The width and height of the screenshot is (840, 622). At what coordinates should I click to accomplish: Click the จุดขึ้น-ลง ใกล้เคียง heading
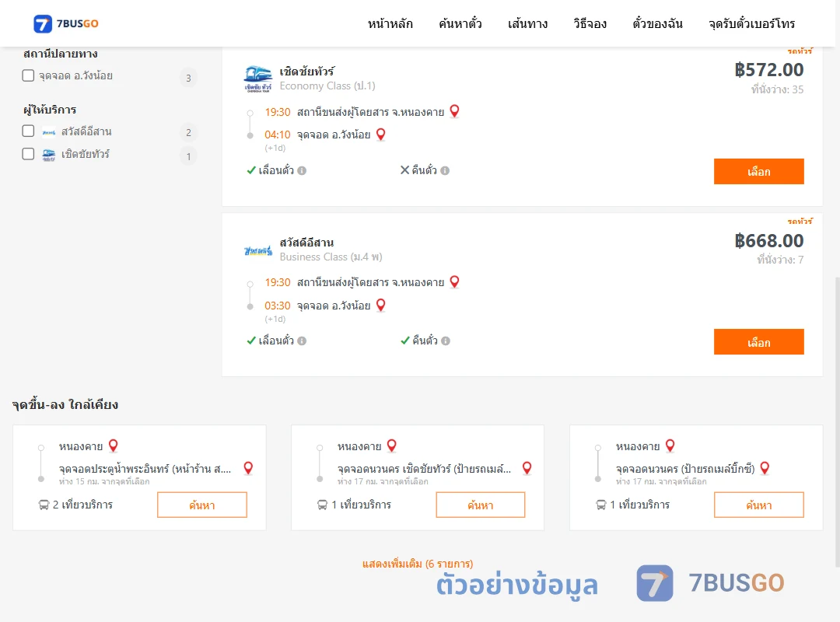65,404
